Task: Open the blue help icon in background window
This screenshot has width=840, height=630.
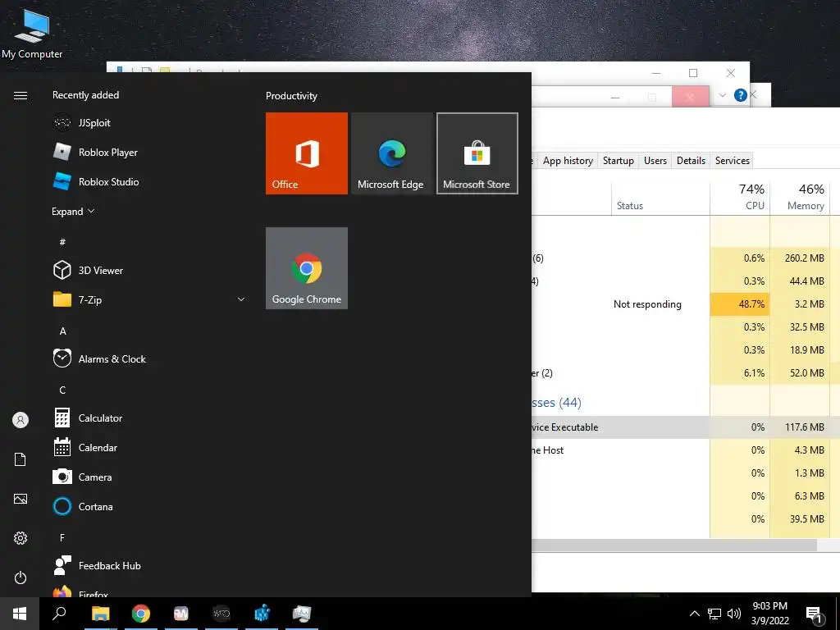Action: (741, 95)
